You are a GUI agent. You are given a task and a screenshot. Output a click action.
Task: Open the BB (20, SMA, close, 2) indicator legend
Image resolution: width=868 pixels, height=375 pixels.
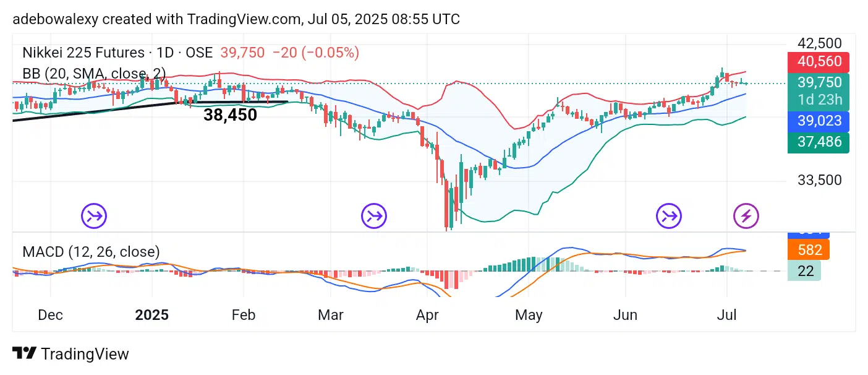pyautogui.click(x=94, y=73)
